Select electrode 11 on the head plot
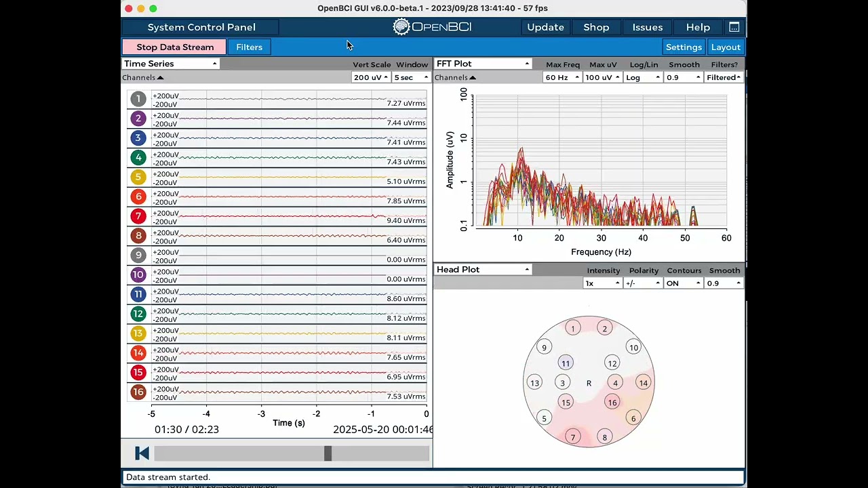Viewport: 868px width, 488px height. tap(566, 363)
